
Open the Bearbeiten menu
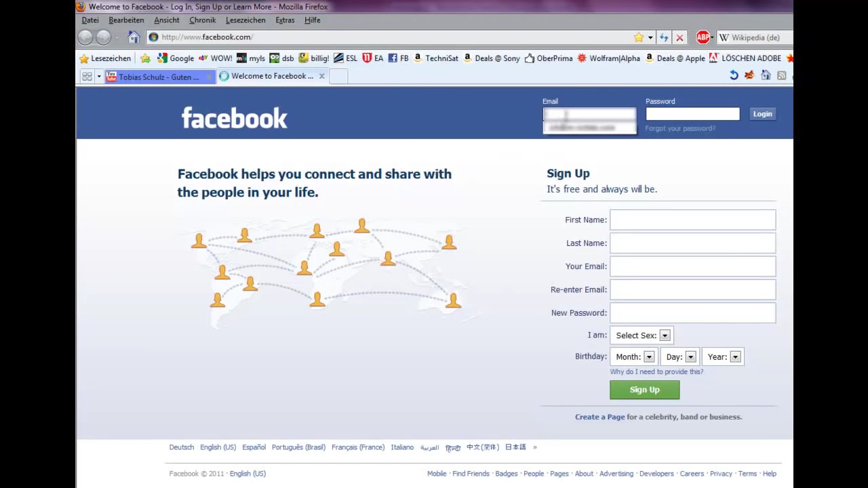click(126, 20)
